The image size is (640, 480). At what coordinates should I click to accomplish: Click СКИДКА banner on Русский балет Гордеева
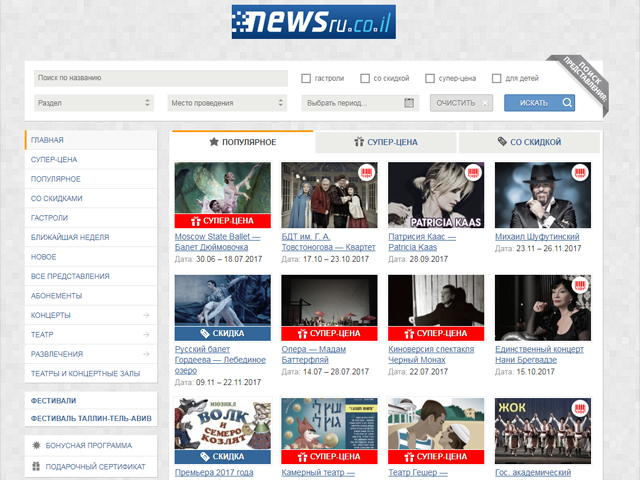[222, 333]
